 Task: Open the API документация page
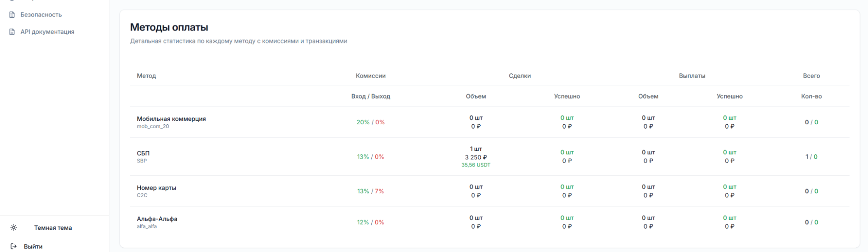(47, 32)
